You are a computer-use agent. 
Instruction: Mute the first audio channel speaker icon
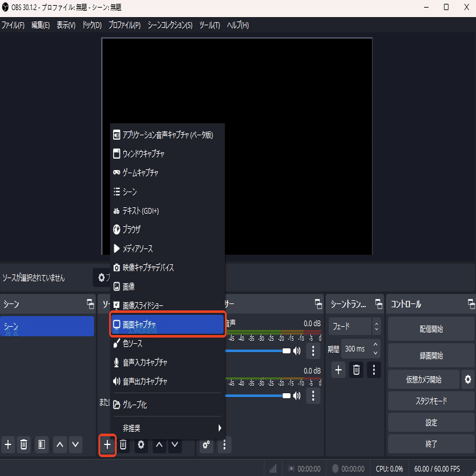pyautogui.click(x=297, y=351)
